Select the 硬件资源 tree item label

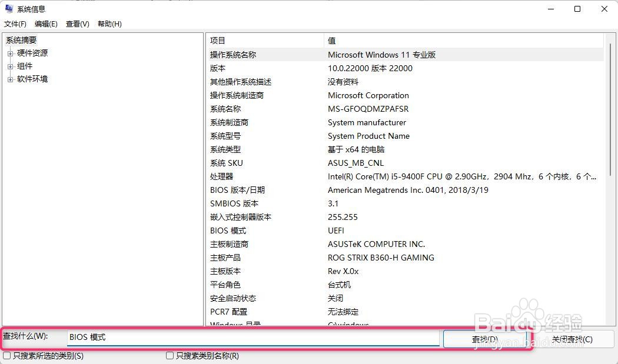pos(32,53)
